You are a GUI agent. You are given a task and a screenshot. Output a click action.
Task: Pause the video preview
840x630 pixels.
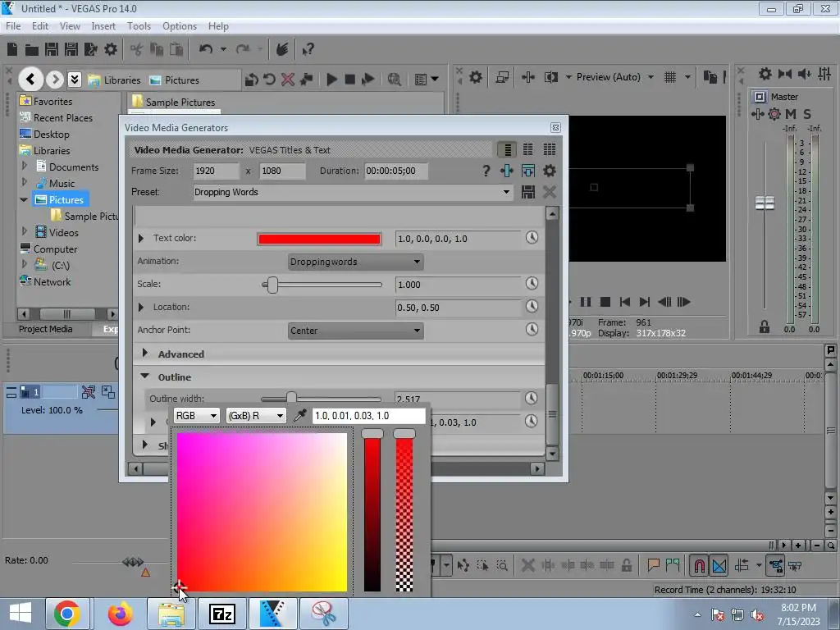(x=586, y=302)
